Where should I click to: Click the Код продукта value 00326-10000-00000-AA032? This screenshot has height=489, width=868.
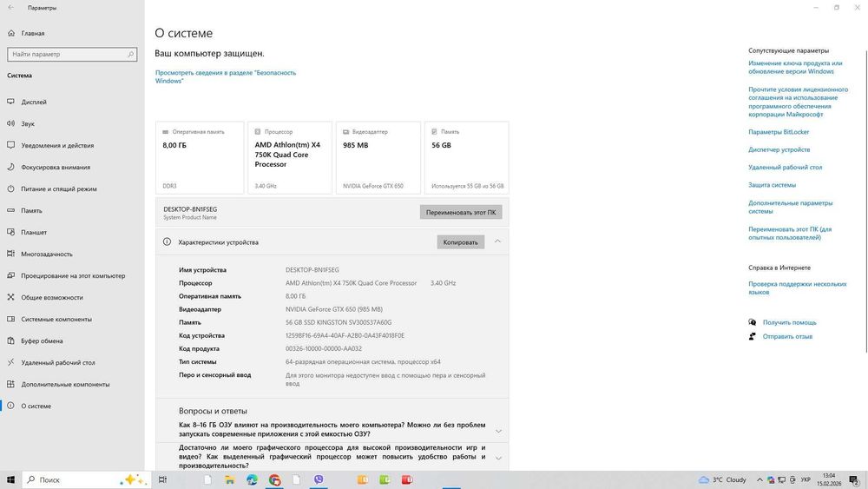(x=324, y=349)
